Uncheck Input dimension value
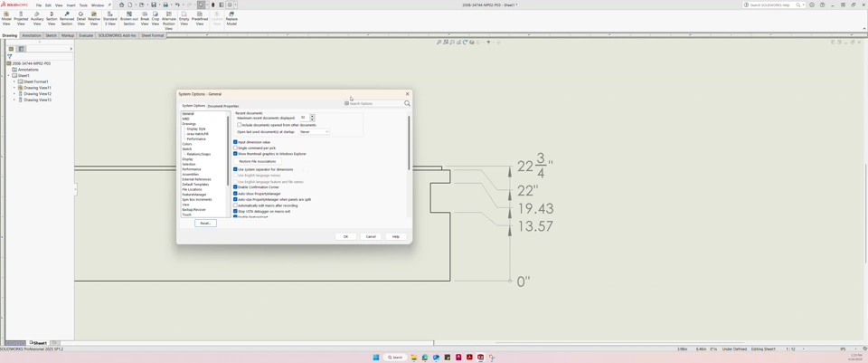Viewport: 868px width, 363px height. click(235, 142)
